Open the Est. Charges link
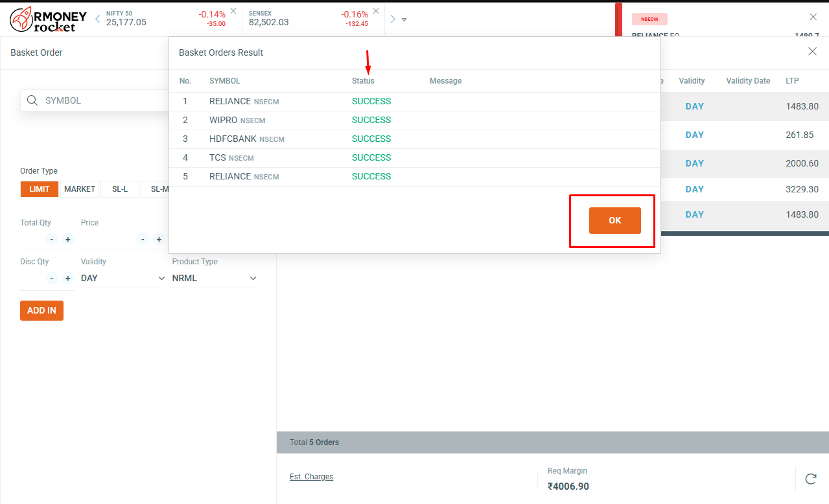 [x=311, y=477]
